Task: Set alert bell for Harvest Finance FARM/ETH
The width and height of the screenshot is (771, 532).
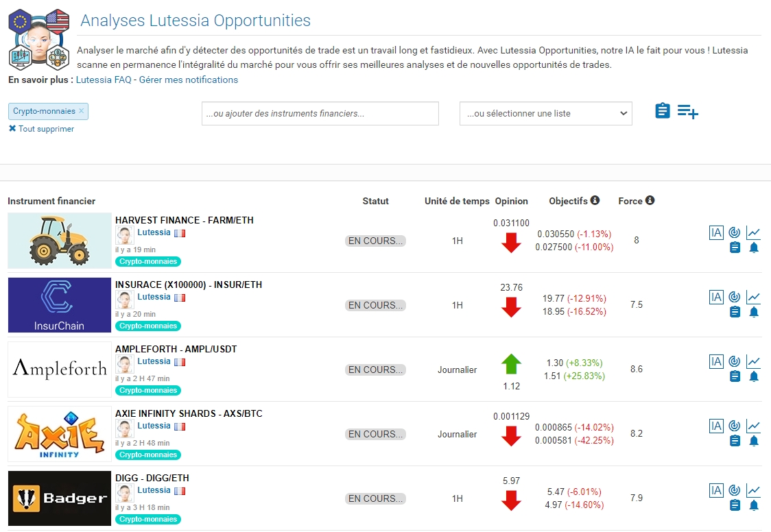Action: (754, 247)
